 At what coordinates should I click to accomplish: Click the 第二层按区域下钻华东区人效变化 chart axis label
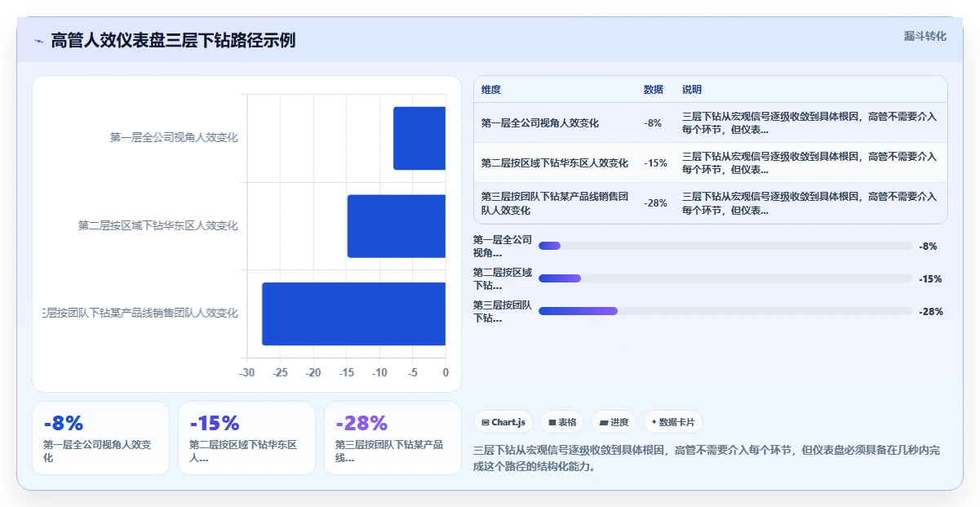(158, 226)
